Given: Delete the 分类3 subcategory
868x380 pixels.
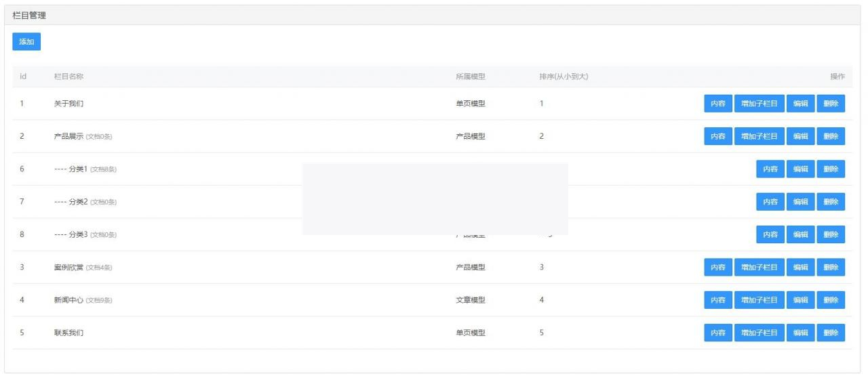Looking at the screenshot, I should 831,234.
